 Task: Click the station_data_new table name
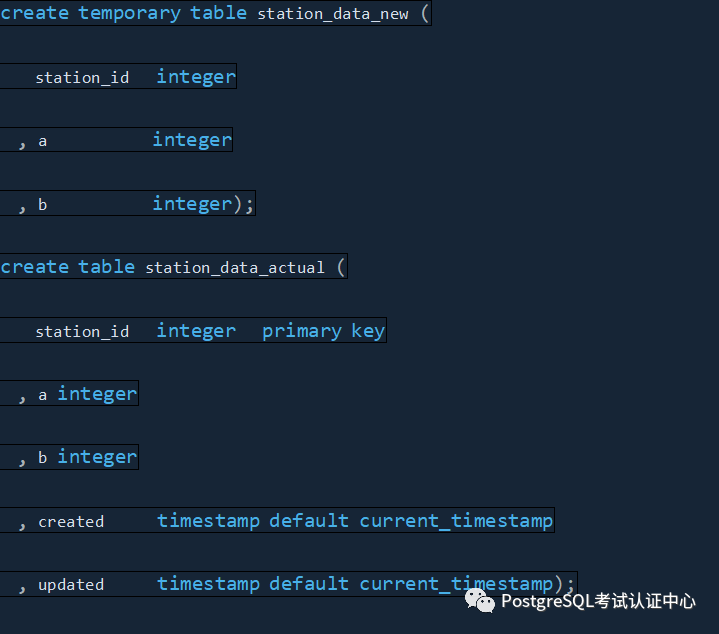[333, 14]
